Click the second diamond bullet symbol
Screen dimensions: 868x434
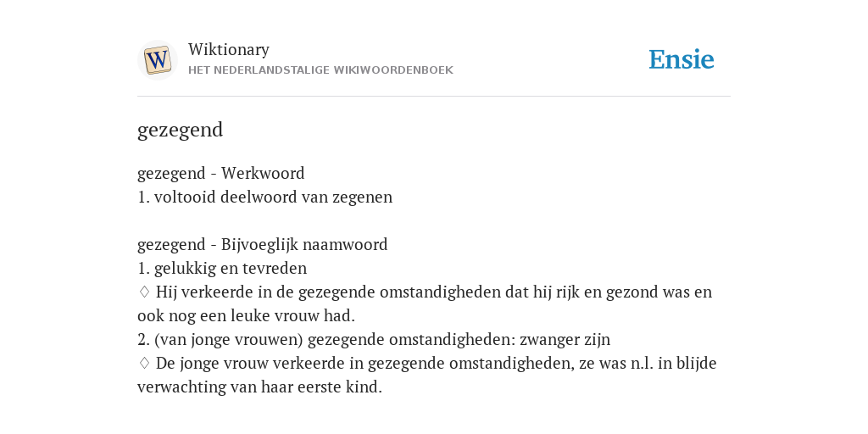pyautogui.click(x=144, y=363)
